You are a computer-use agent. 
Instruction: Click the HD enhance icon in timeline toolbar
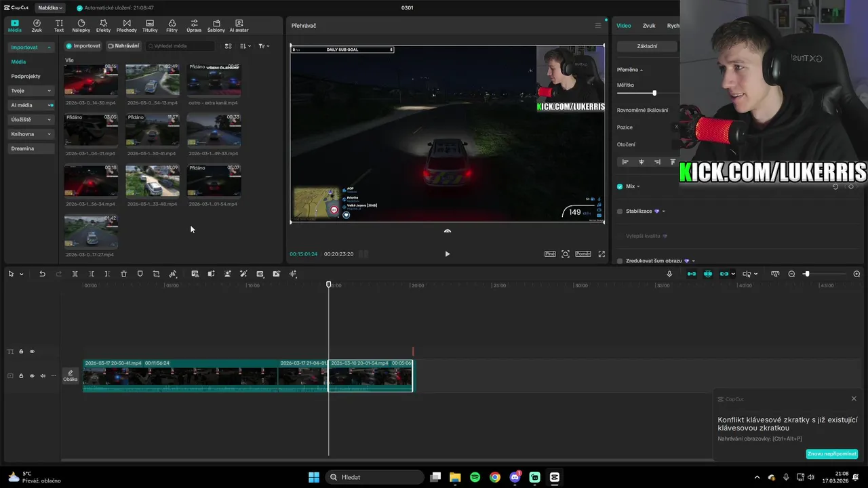click(x=260, y=274)
